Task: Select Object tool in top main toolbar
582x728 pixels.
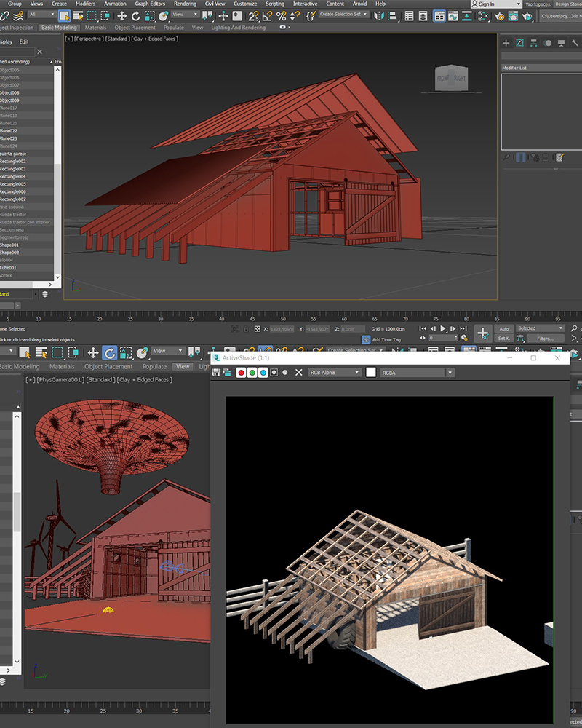Action: pyautogui.click(x=64, y=16)
